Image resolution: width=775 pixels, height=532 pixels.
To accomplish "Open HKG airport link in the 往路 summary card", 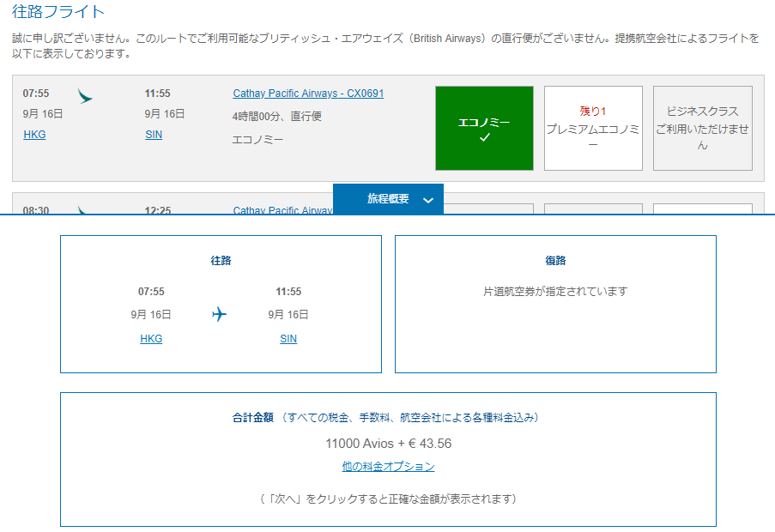I will pos(151,339).
